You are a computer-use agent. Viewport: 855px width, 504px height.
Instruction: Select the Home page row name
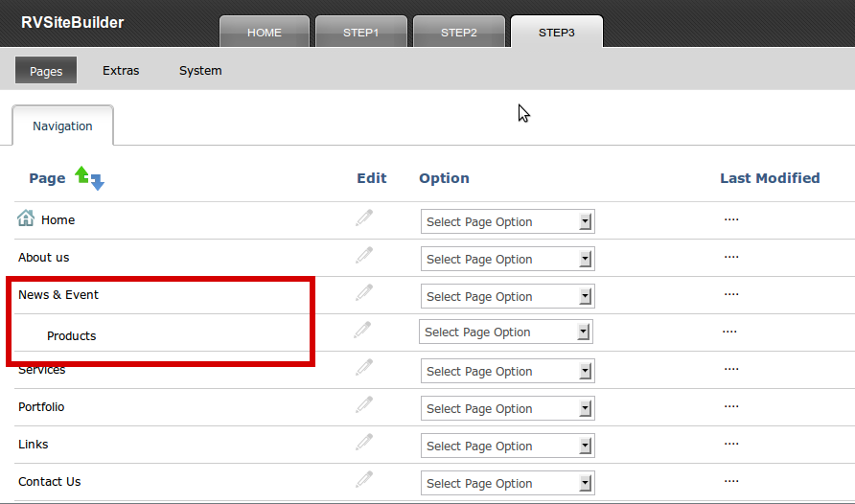(x=58, y=219)
